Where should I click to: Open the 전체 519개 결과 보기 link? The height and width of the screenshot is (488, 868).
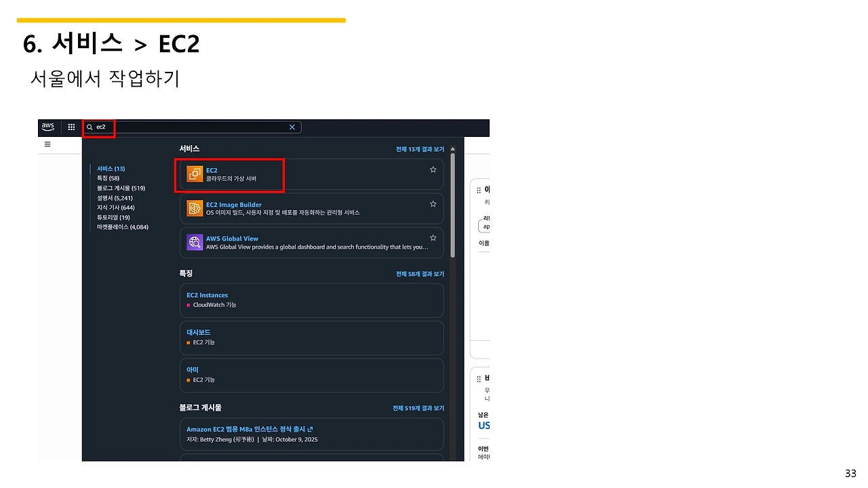(x=418, y=408)
